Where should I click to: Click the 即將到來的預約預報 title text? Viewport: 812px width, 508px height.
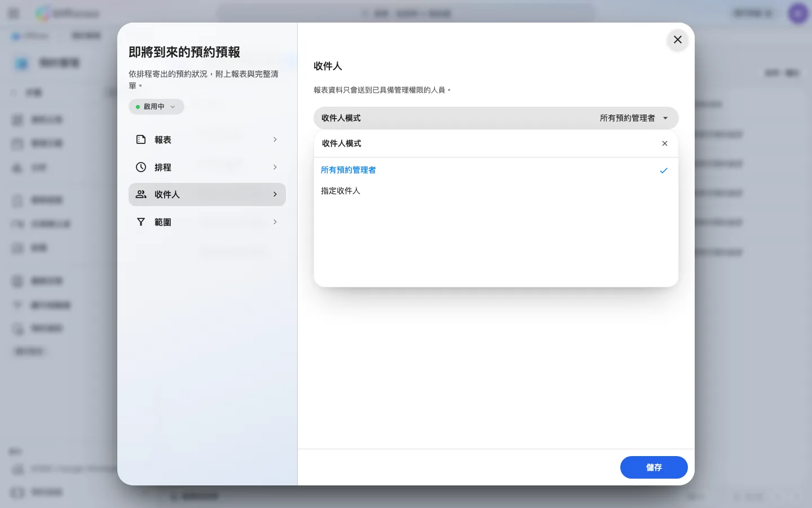184,52
